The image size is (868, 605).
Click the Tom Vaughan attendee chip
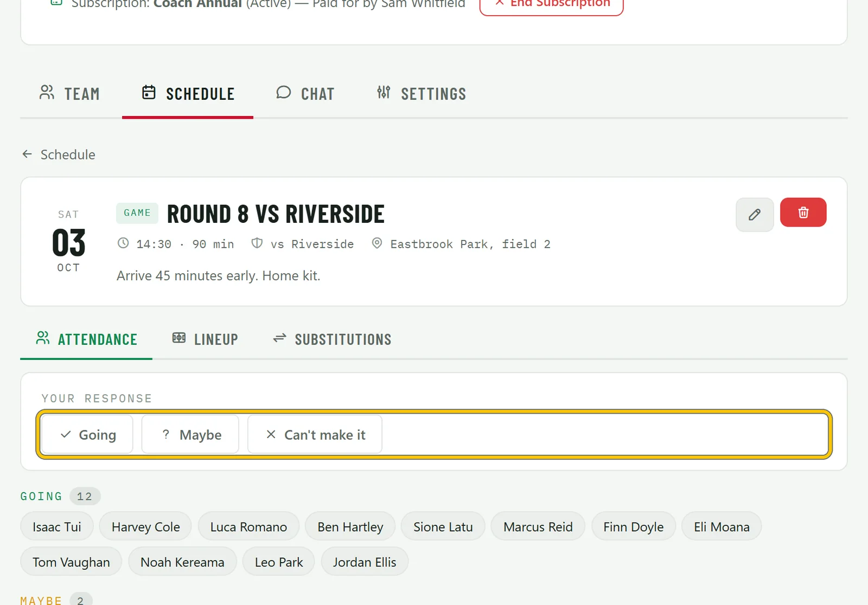[71, 562]
